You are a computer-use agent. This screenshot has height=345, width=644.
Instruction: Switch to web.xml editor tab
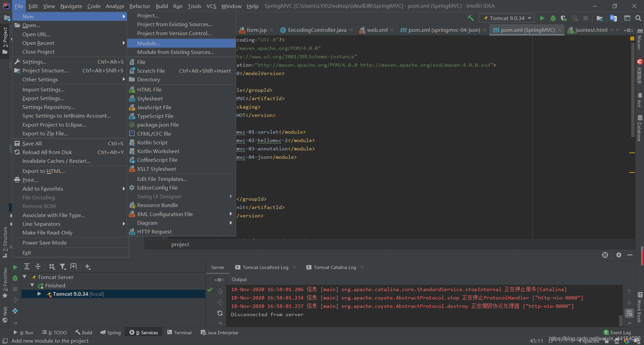coord(377,30)
